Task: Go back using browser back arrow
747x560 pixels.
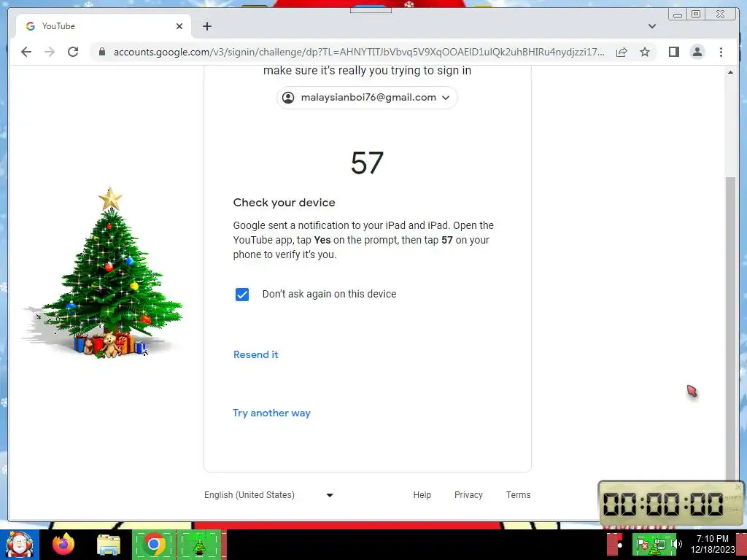Action: tap(26, 52)
